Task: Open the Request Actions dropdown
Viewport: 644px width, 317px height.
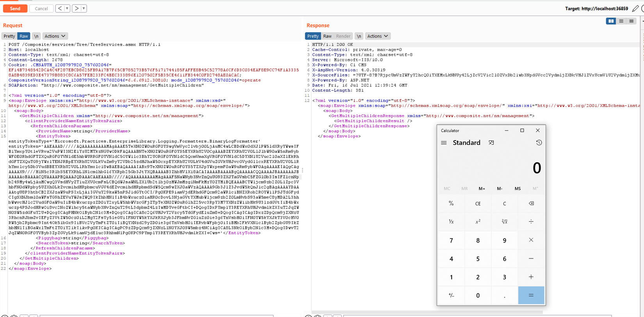Action: (x=55, y=36)
